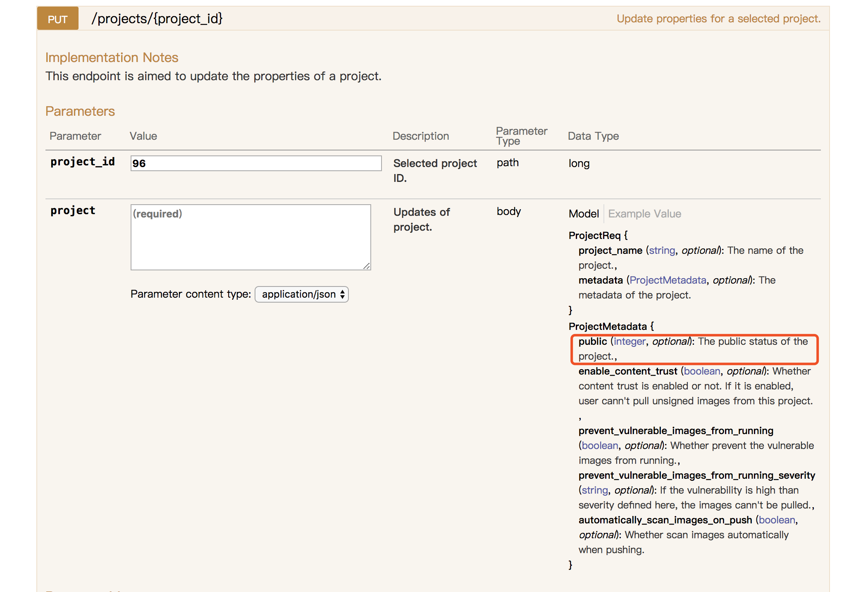Click the project_id value input field
Viewport: 868px width, 592px height.
[x=256, y=163]
